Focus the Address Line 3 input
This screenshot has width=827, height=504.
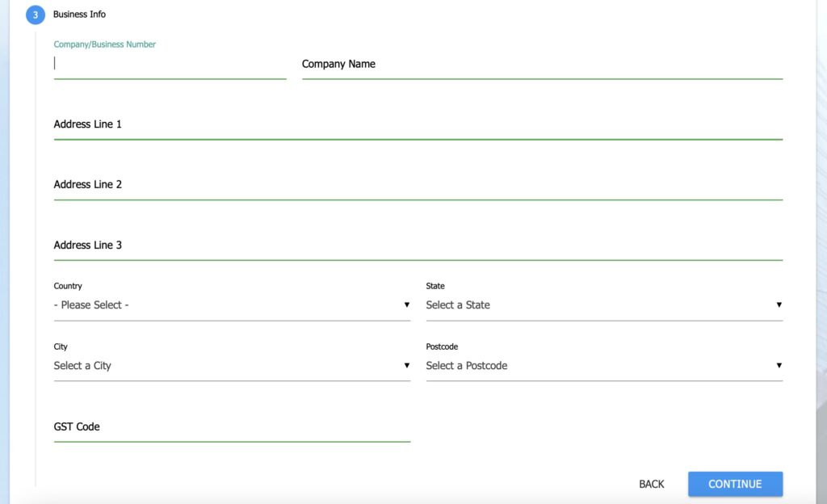[418, 246]
